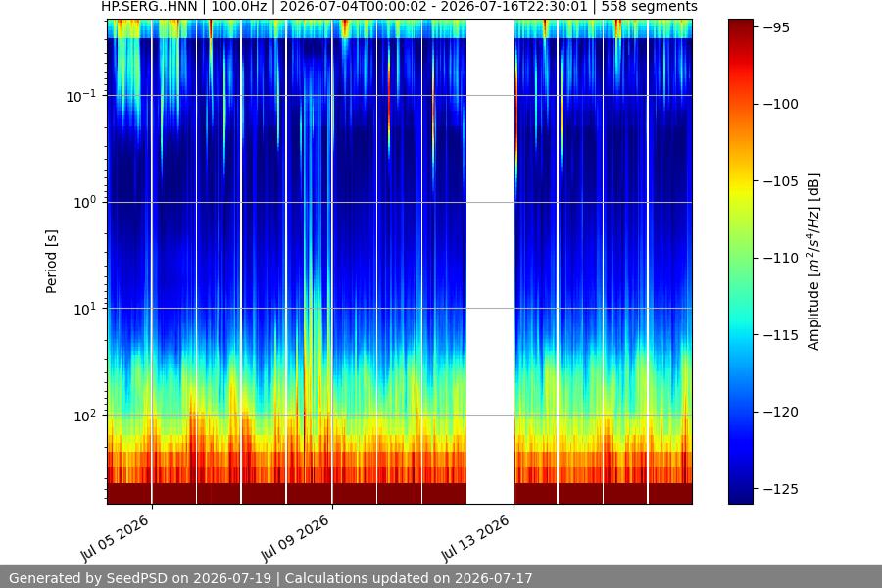Select the 'Jul 09 2026' x-axis tick label
The height and width of the screenshot is (588, 882).
coord(295,538)
